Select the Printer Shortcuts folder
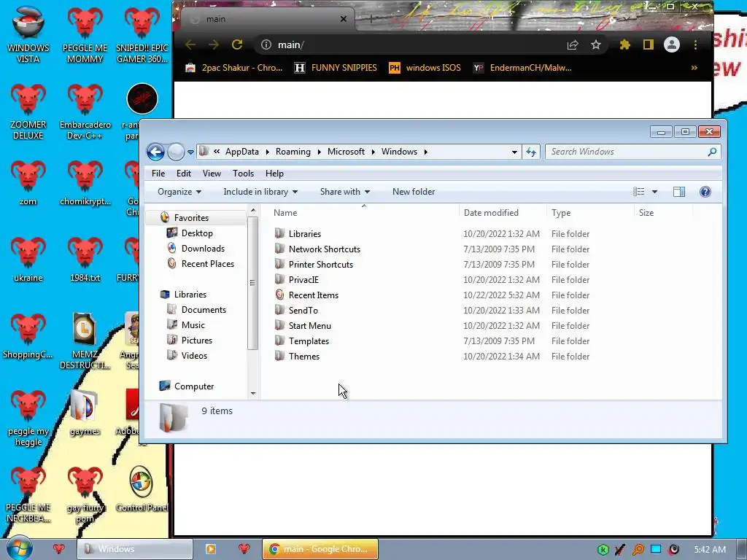Image resolution: width=747 pixels, height=560 pixels. pos(321,264)
